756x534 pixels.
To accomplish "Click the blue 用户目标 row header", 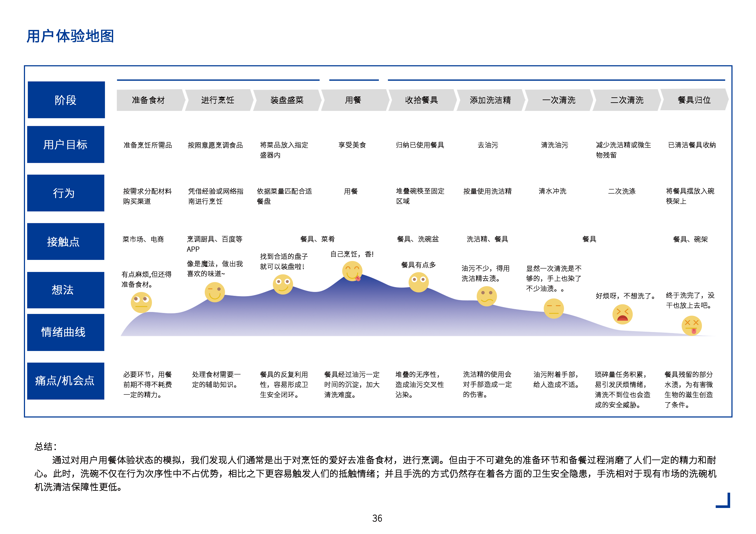I will 66,144.
